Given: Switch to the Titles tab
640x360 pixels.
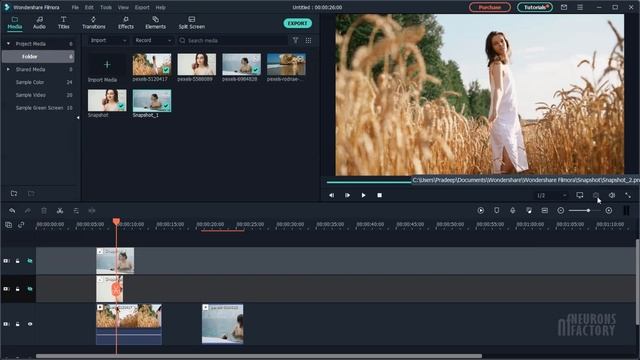Looking at the screenshot, I should pyautogui.click(x=63, y=23).
